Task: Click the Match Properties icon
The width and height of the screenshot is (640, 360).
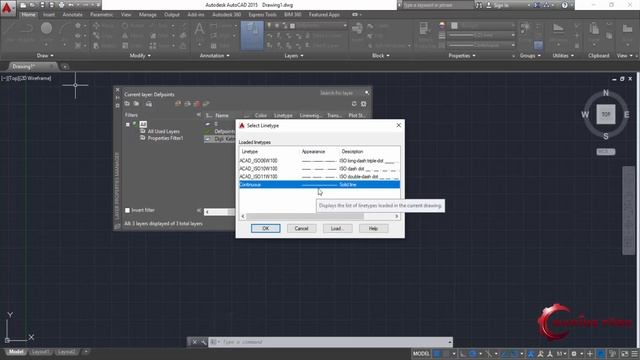Action: tap(424, 29)
